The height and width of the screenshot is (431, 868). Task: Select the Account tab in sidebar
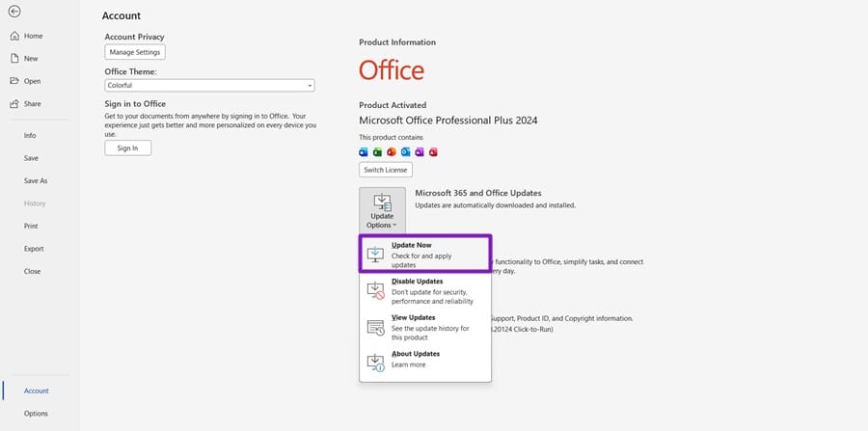tap(37, 391)
